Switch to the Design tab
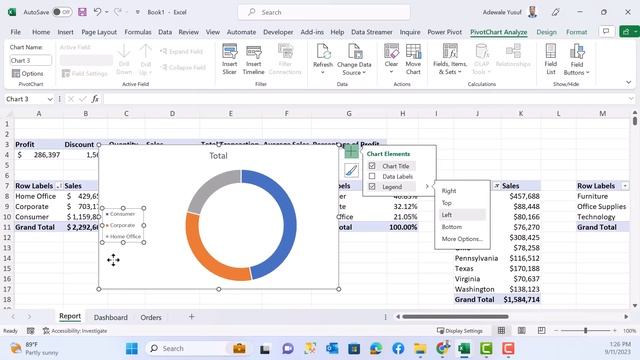The image size is (640, 360). tap(546, 32)
